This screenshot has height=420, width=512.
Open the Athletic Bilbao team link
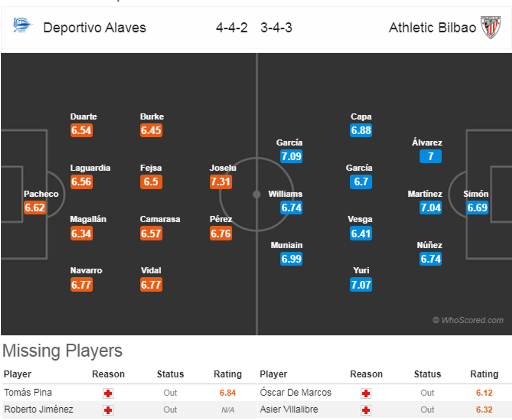(432, 27)
